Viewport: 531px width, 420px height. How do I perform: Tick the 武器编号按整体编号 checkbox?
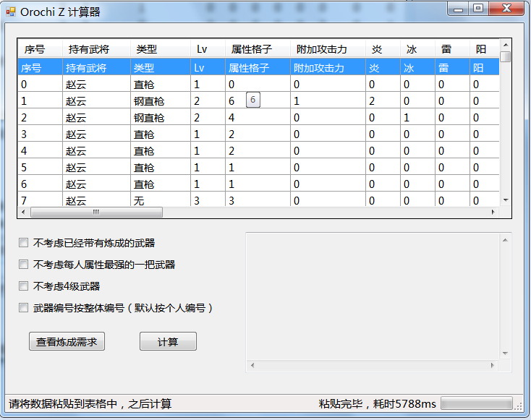click(24, 308)
